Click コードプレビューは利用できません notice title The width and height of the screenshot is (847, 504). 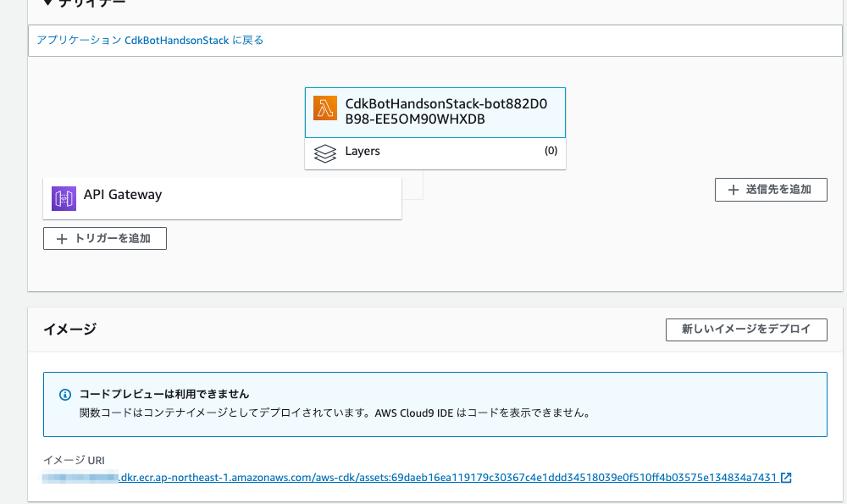164,394
